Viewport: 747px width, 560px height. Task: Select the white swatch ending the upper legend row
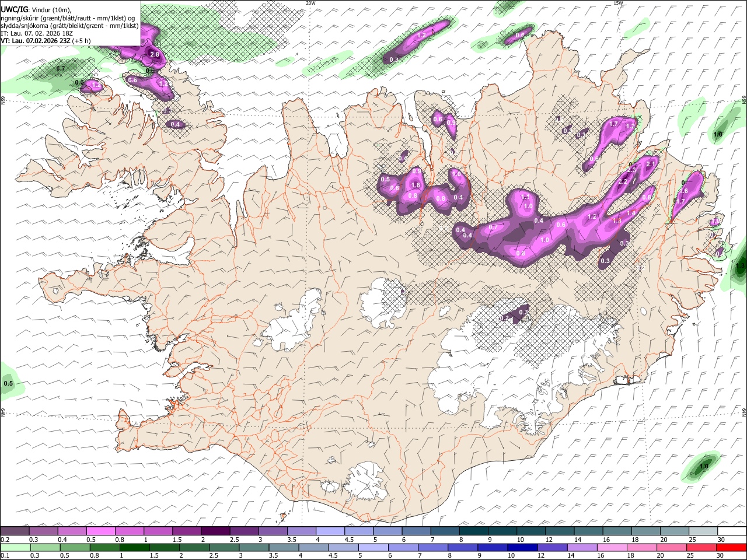click(731, 531)
